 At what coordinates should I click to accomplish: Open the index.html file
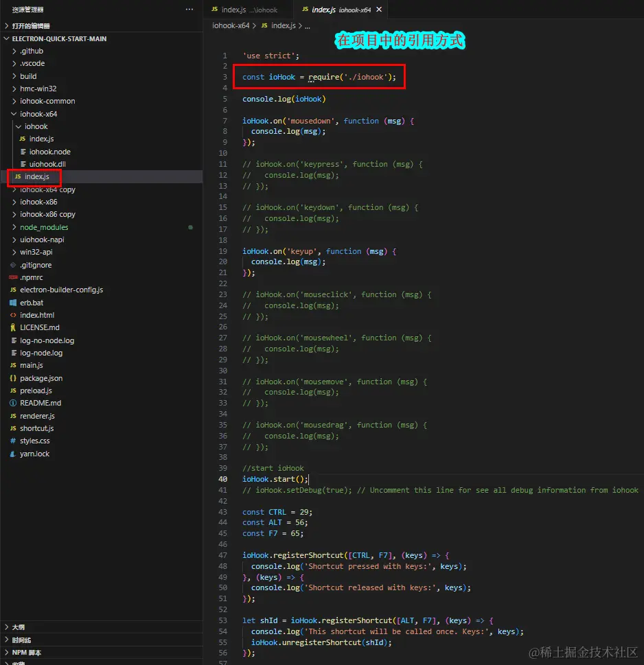click(x=102, y=315)
